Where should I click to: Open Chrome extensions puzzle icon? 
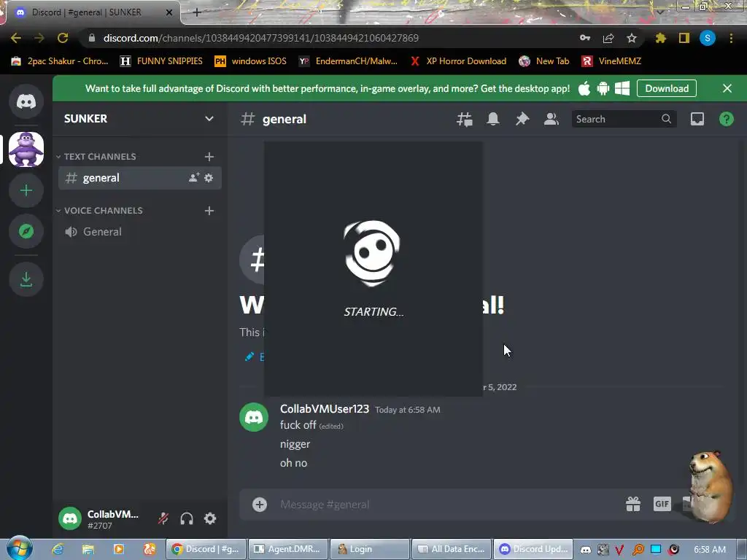[x=660, y=38]
